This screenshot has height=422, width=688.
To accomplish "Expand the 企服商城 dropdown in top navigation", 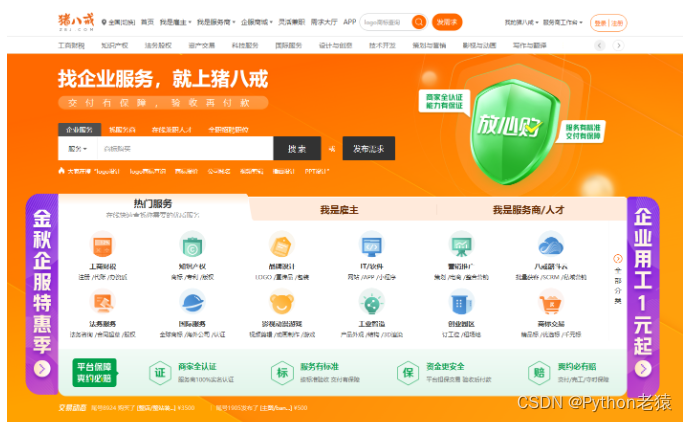I will coord(257,22).
